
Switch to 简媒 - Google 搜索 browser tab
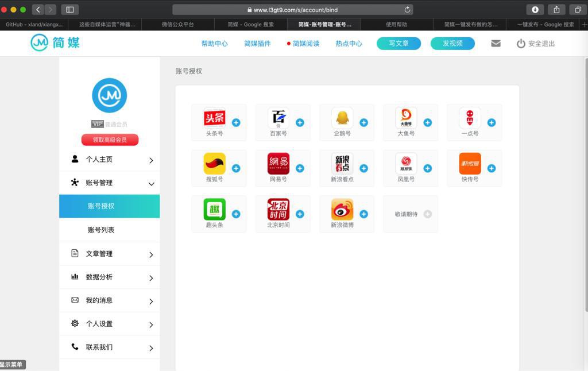(250, 24)
